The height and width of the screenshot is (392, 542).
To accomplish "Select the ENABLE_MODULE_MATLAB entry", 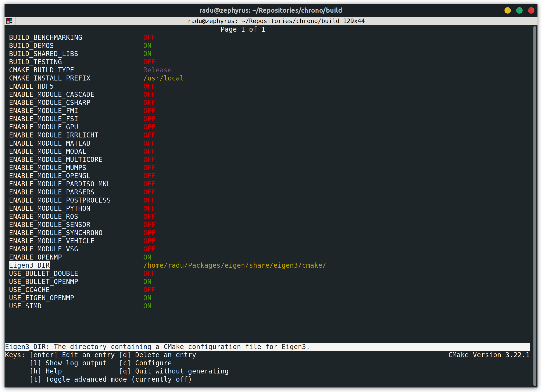I will 50,143.
